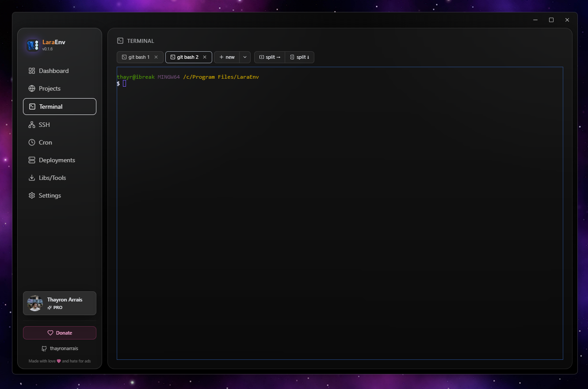Click the v0.1.6 version label
Image resolution: width=588 pixels, height=389 pixels.
tap(47, 49)
